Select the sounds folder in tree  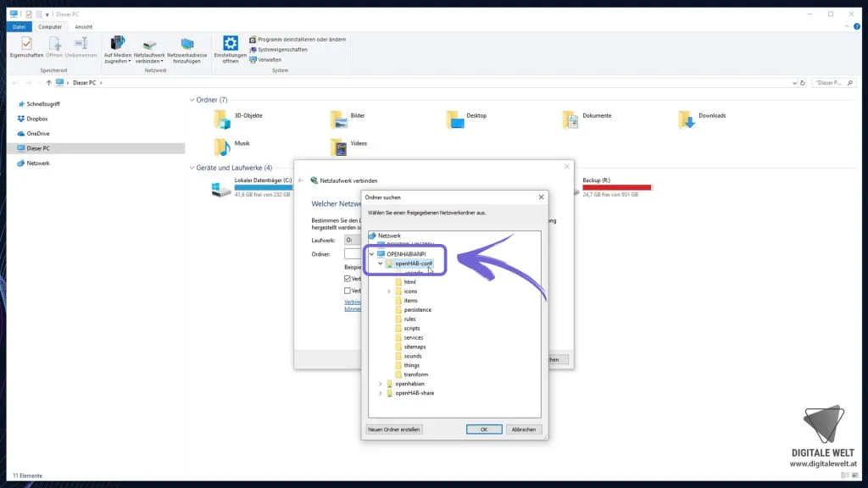413,357
